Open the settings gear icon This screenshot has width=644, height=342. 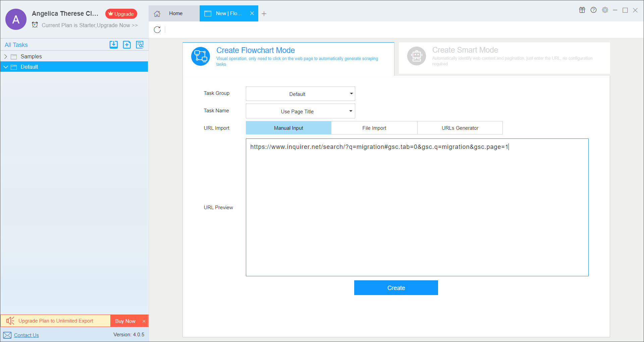coord(605,10)
